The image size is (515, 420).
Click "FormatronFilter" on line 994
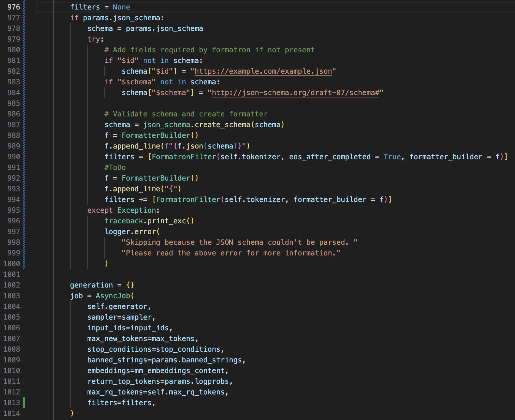[188, 200]
